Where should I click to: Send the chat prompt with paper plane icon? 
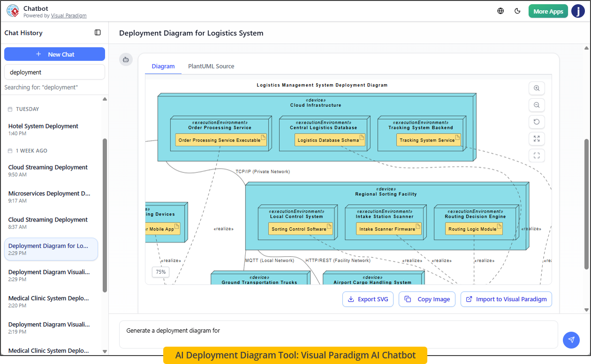pyautogui.click(x=571, y=340)
